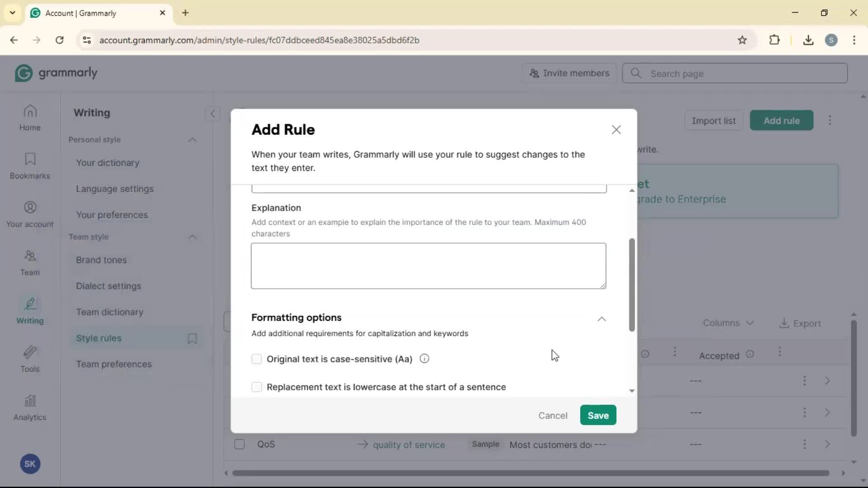This screenshot has height=488, width=868.
Task: Select the QoS rule row checkbox
Action: point(240,445)
